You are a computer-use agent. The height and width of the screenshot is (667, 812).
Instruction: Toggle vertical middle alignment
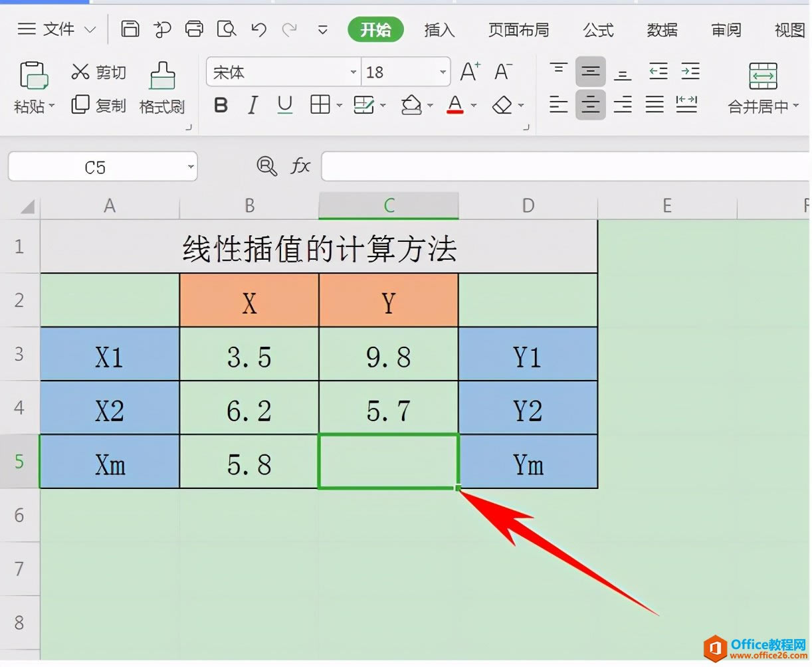click(x=591, y=71)
